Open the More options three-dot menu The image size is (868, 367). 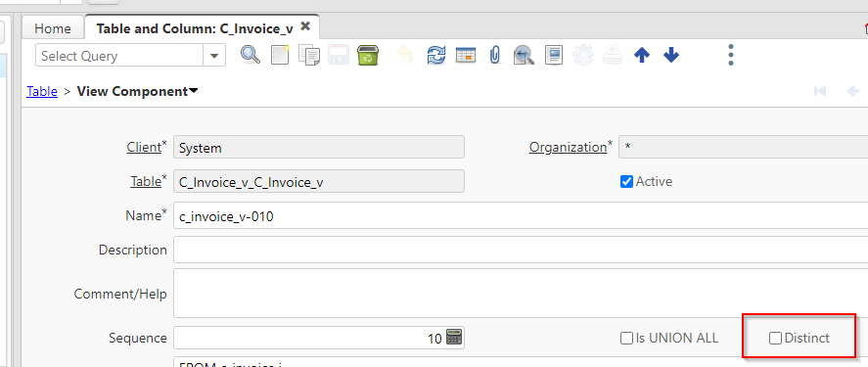[731, 56]
